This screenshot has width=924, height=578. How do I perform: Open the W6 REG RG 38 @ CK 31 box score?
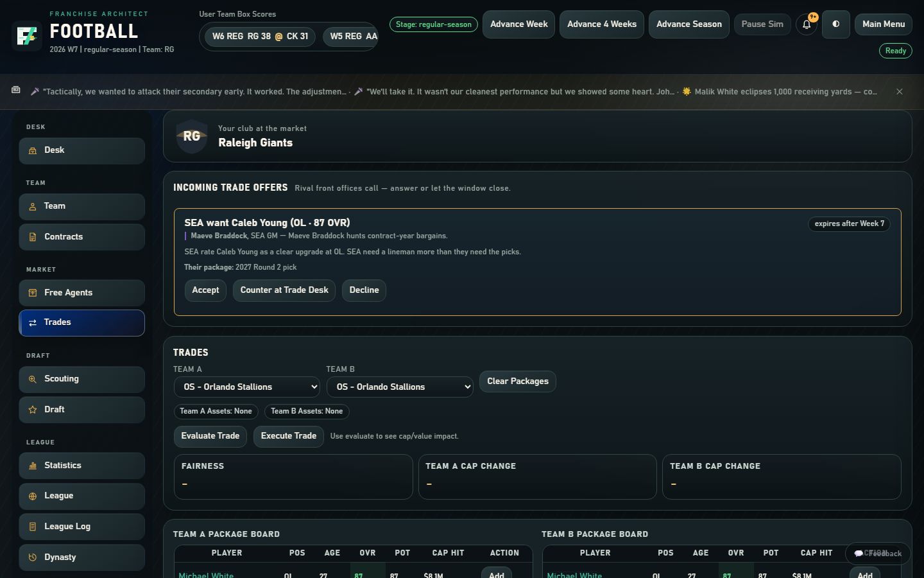[x=261, y=37]
